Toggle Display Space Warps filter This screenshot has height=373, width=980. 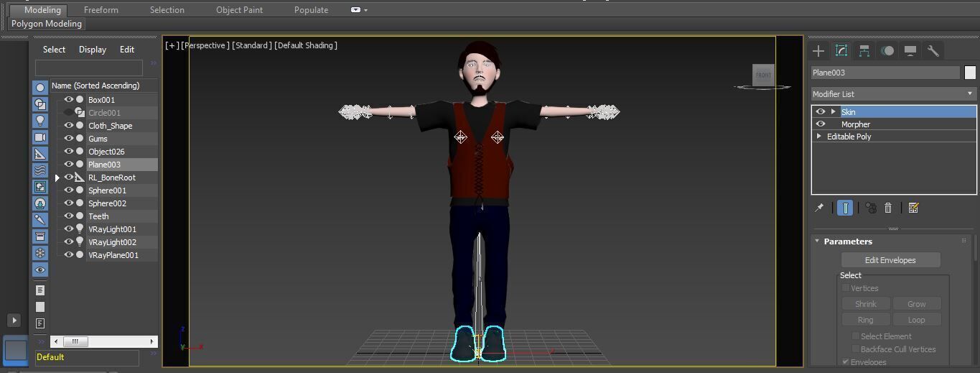click(x=40, y=170)
